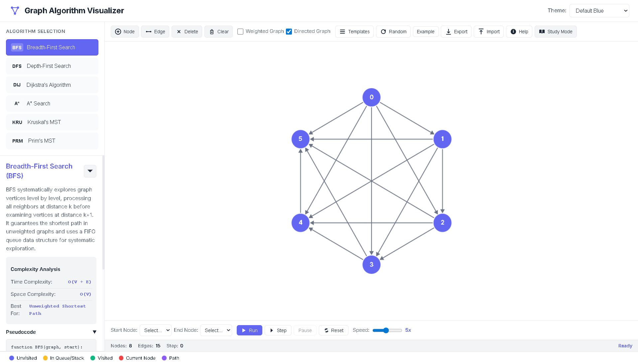Export the graph

point(456,32)
